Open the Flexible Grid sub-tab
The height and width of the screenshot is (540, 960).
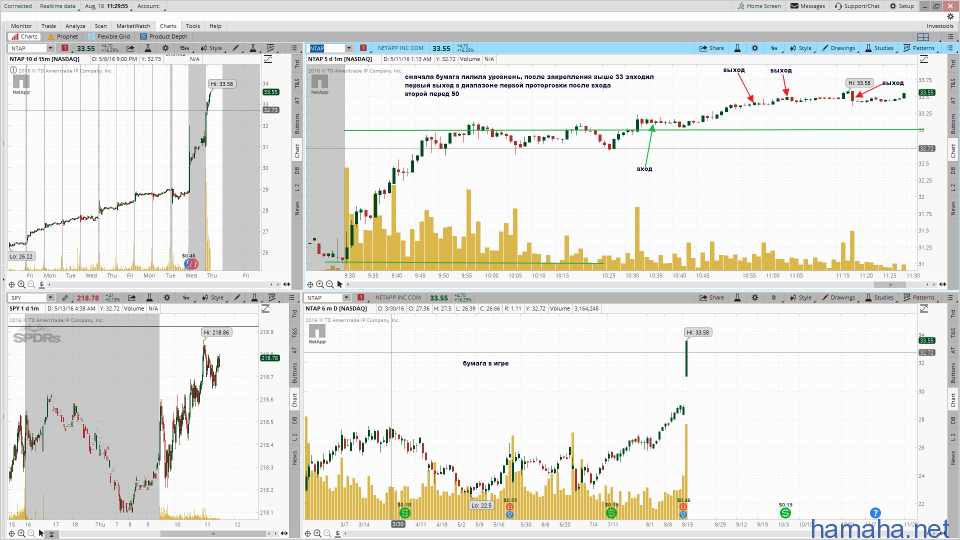(x=109, y=36)
